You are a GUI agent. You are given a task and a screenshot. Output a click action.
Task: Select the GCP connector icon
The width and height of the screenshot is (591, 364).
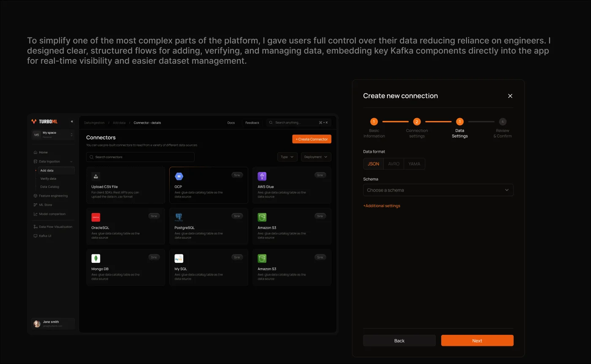coord(179,176)
